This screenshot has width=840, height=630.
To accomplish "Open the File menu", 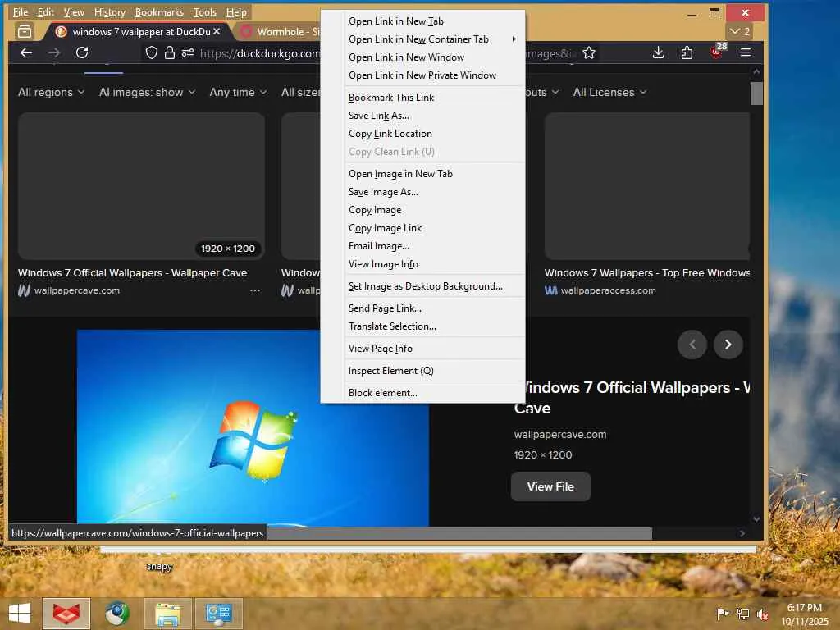I will coord(21,11).
